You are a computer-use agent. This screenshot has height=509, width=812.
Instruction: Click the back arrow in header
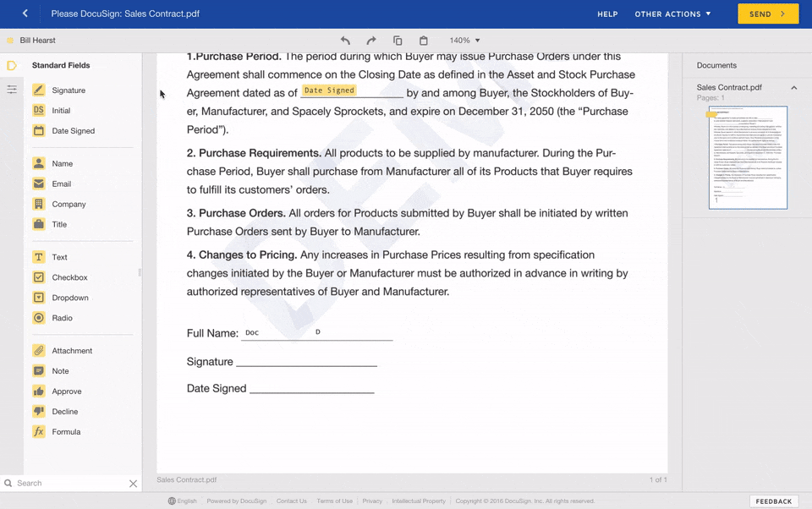tap(25, 14)
